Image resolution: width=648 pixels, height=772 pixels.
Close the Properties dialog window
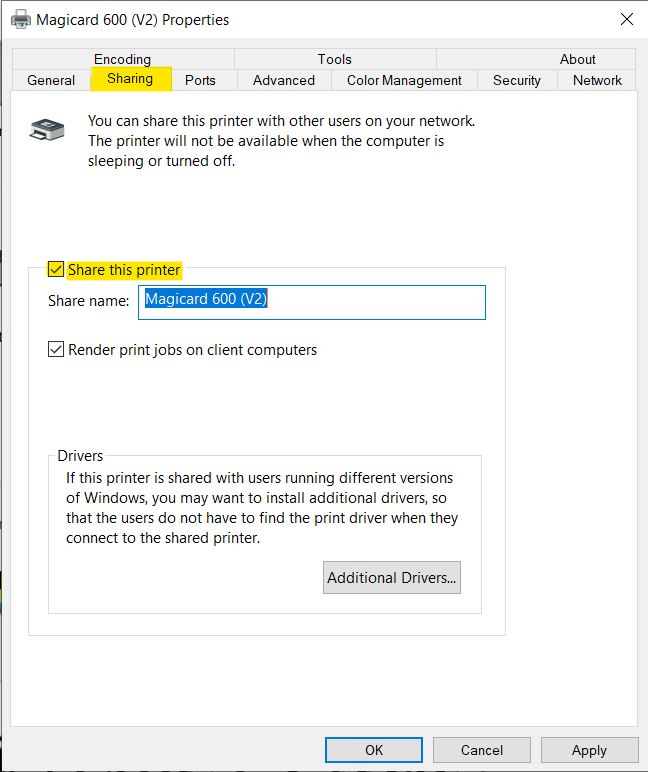(x=626, y=19)
